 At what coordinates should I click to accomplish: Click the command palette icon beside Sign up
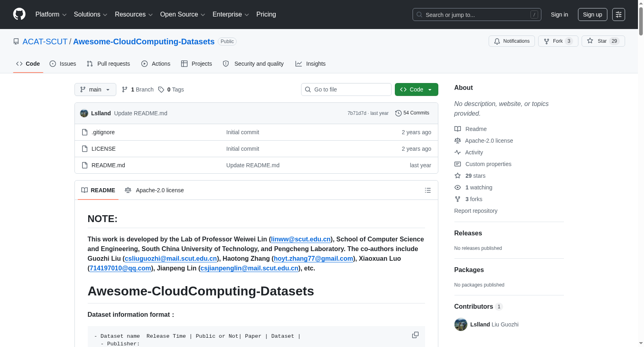619,15
